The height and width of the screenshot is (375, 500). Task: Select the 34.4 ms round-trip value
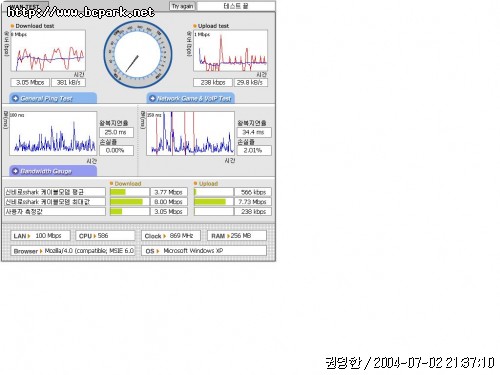click(254, 132)
